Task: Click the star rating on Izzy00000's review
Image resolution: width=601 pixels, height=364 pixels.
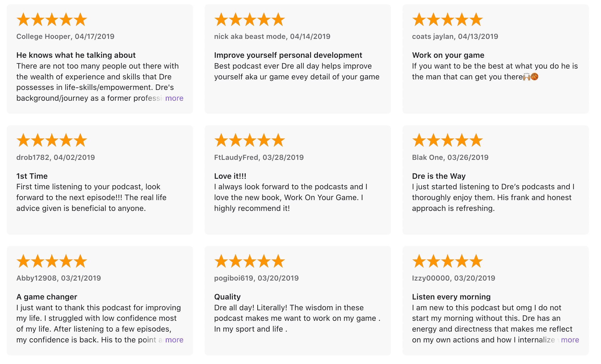Action: click(x=447, y=261)
